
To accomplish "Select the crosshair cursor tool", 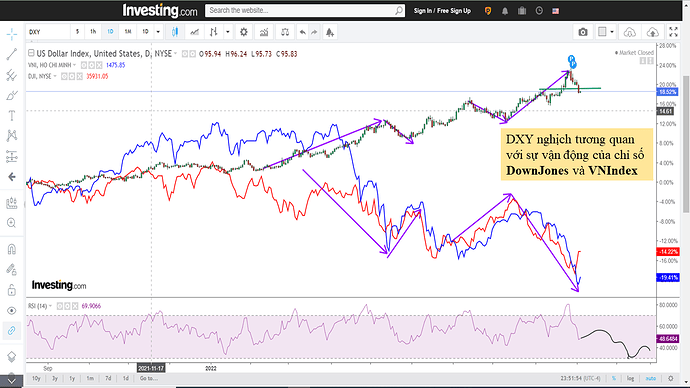I will pos(12,34).
